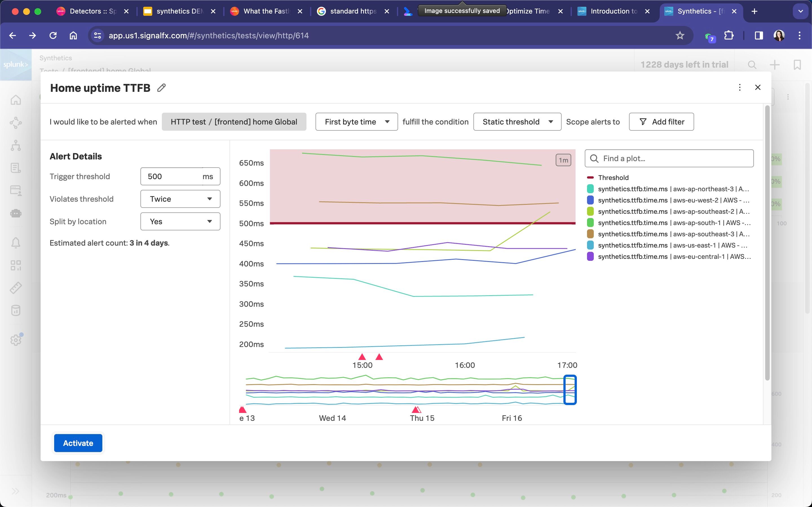Click the robot Synthetics icon in sidebar
This screenshot has height=507, width=812.
(16, 213)
